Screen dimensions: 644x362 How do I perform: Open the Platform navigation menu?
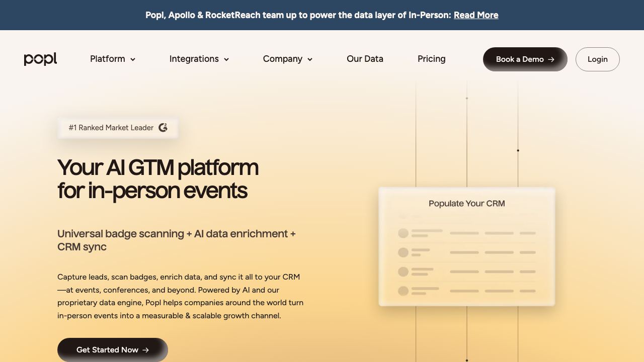113,59
